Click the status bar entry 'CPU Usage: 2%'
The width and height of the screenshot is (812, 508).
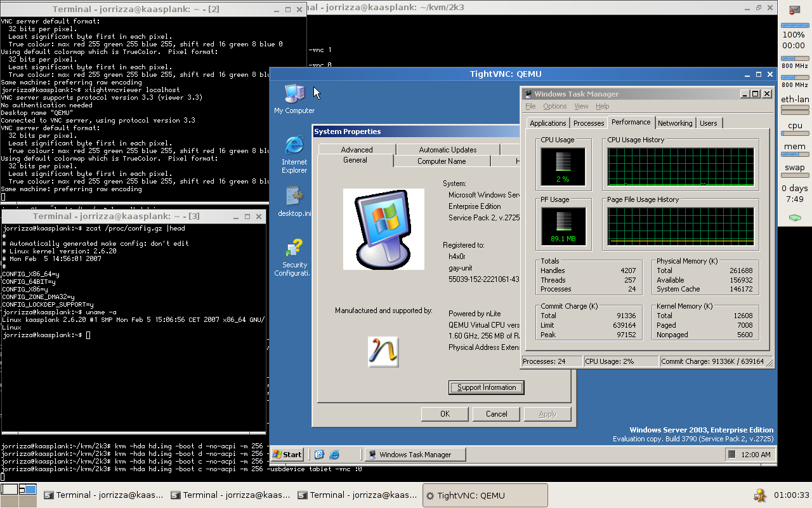(621, 361)
